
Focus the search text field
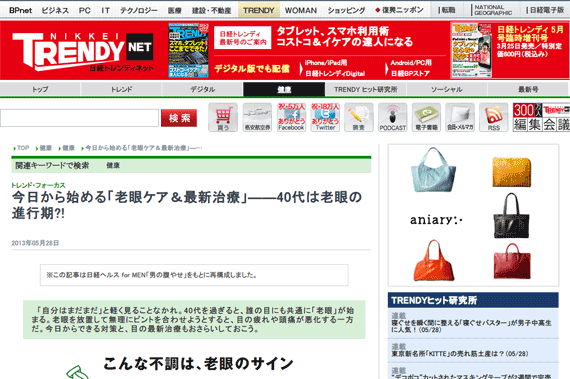tap(79, 118)
